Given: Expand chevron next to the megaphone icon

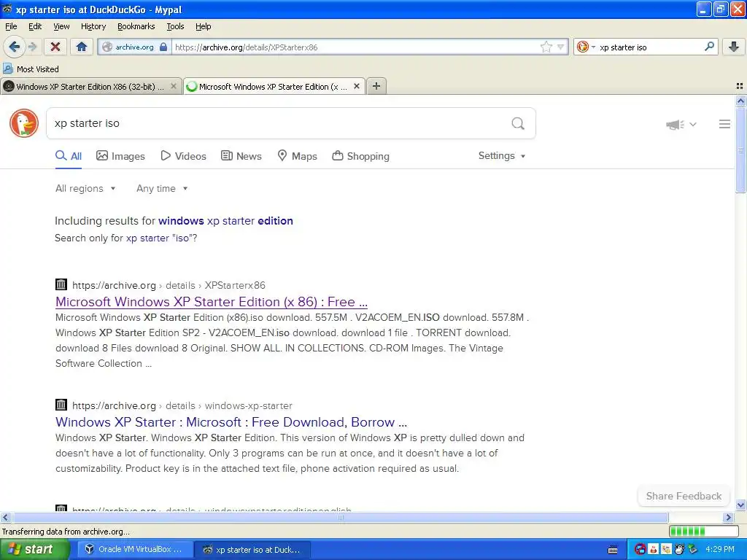Looking at the screenshot, I should (693, 124).
